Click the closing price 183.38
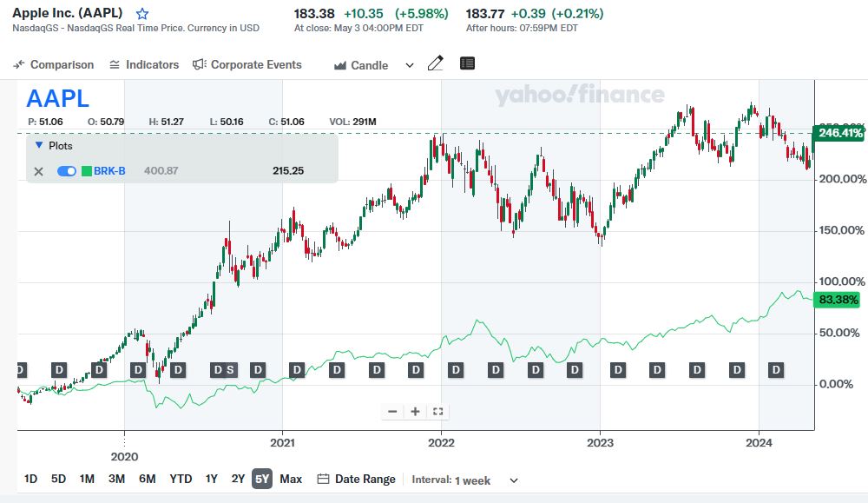Viewport: 868px width, 503px height. (314, 13)
